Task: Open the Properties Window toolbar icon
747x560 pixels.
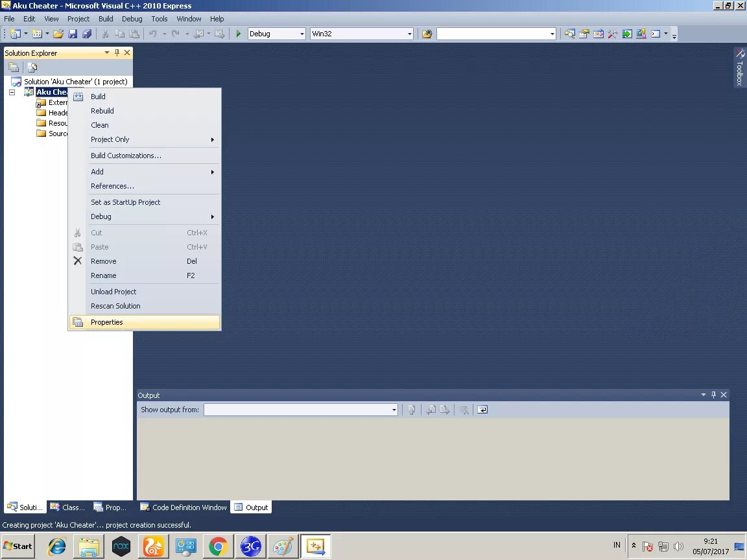Action: (584, 34)
